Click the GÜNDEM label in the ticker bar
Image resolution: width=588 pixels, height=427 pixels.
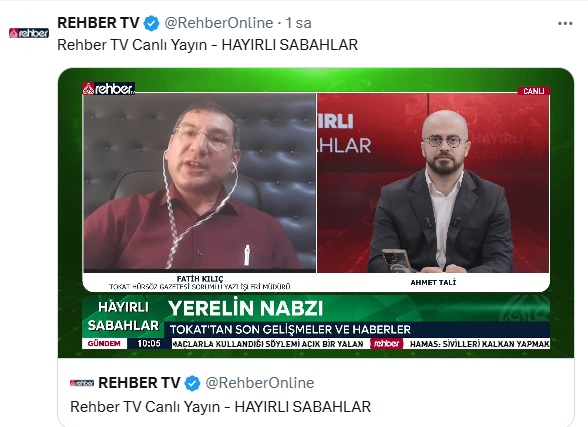click(104, 343)
